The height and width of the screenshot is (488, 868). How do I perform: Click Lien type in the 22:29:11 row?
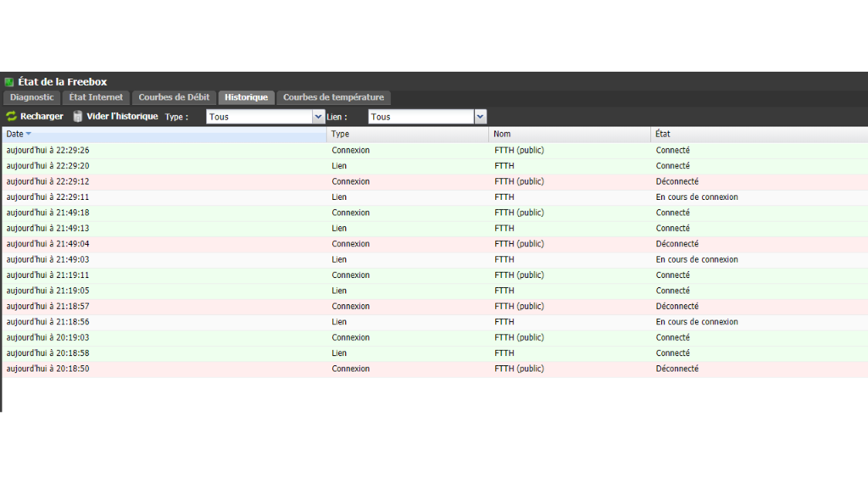coord(339,197)
